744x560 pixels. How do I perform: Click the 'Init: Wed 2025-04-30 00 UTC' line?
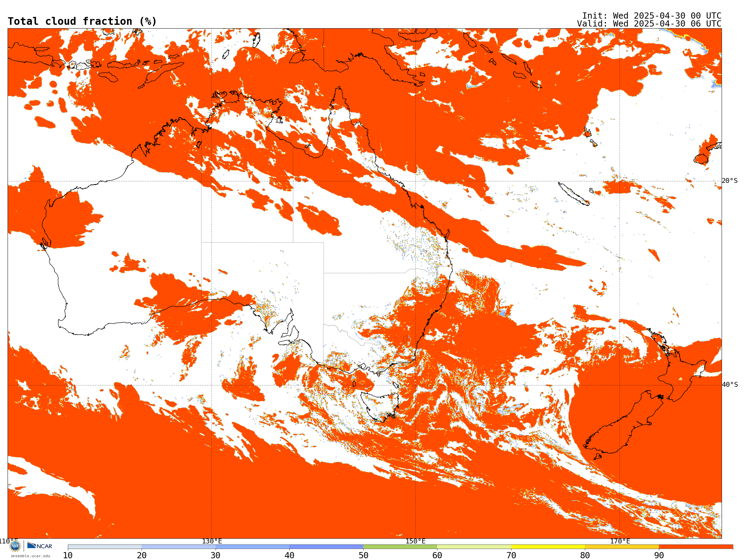(652, 16)
